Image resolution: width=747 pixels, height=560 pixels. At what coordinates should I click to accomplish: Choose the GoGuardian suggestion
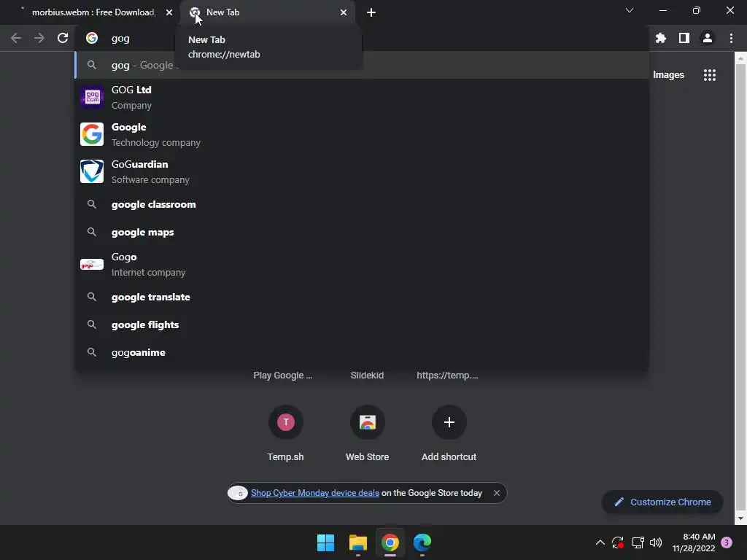362,171
